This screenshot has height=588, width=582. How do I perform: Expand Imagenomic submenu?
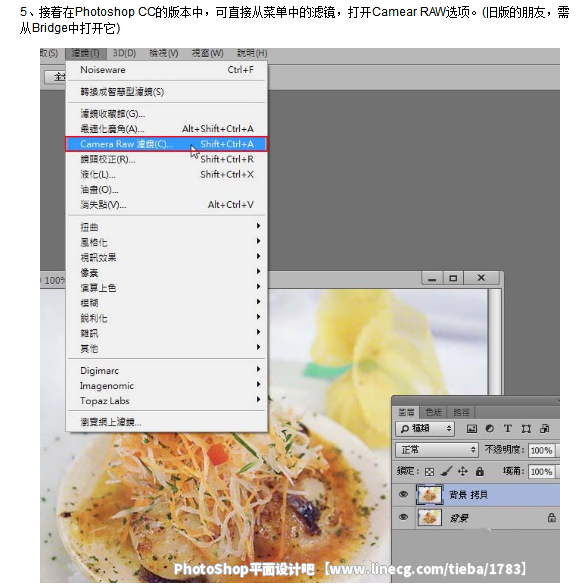click(x=166, y=386)
